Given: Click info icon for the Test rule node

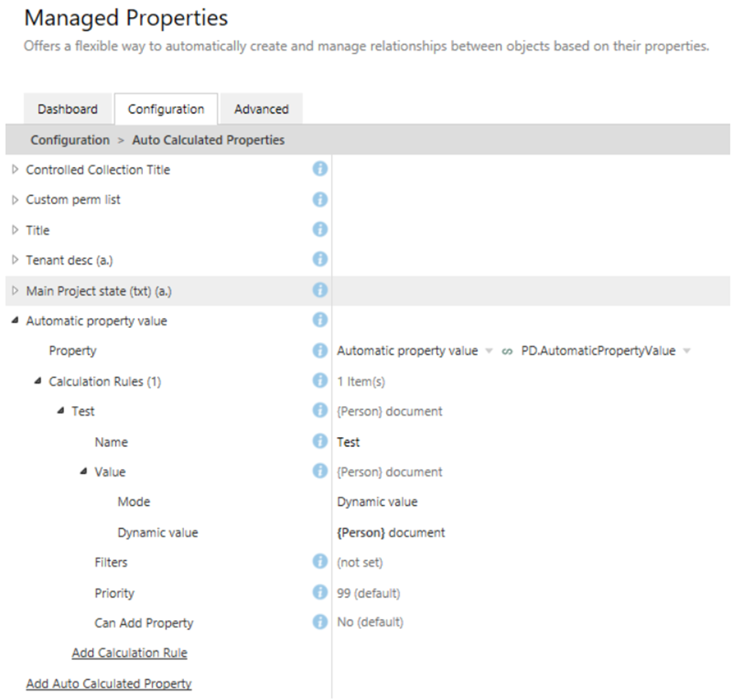Looking at the screenshot, I should coord(320,411).
